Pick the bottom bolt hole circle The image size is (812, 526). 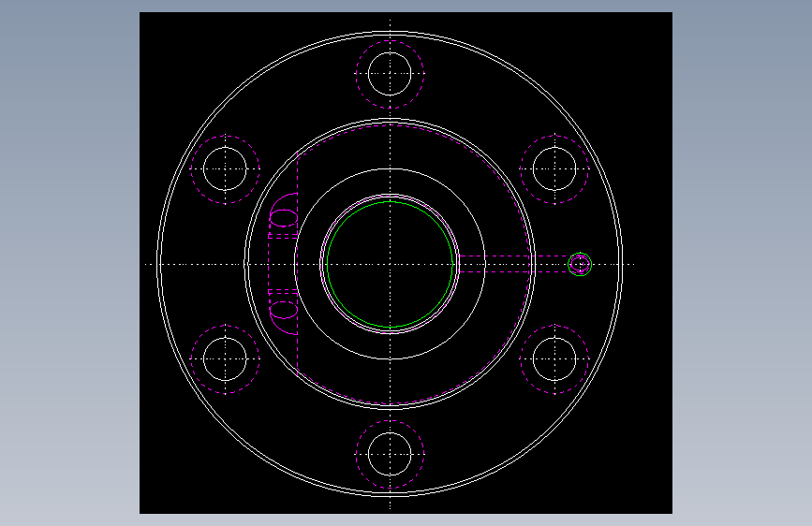point(390,454)
